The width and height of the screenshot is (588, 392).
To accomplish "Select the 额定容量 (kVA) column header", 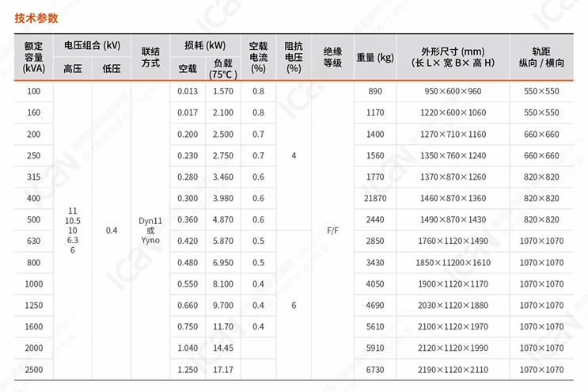I will tap(33, 57).
